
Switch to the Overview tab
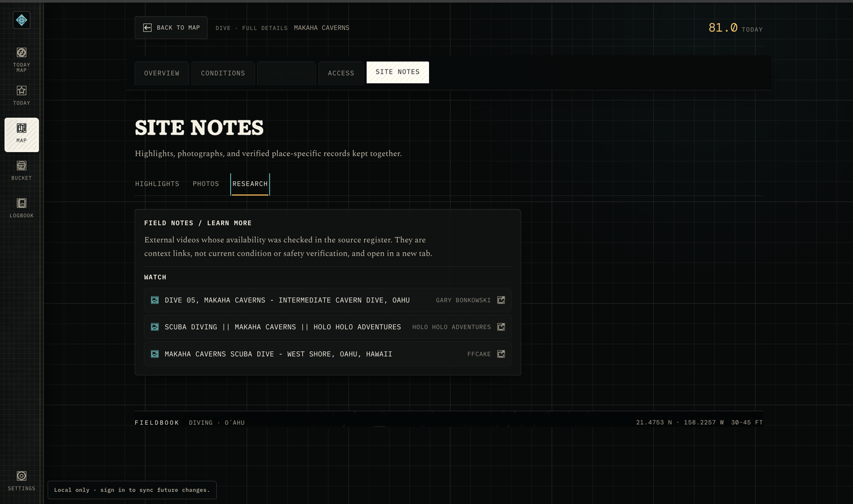[161, 73]
